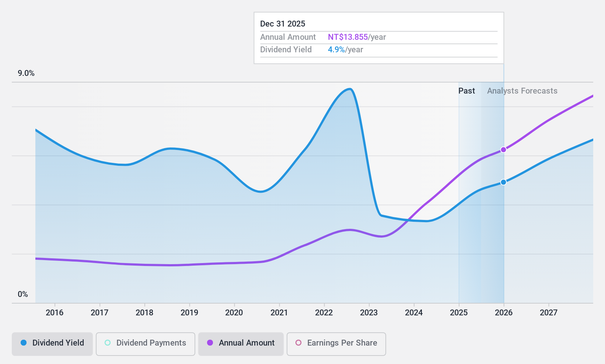Toggle the Annual Amount series
The image size is (605, 364).
tap(241, 344)
